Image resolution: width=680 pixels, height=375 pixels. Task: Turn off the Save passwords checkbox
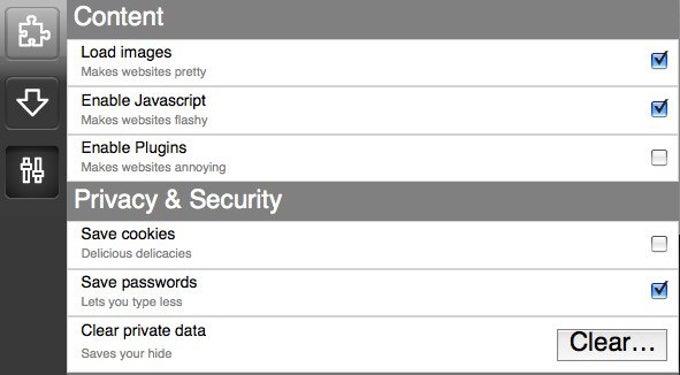[659, 290]
